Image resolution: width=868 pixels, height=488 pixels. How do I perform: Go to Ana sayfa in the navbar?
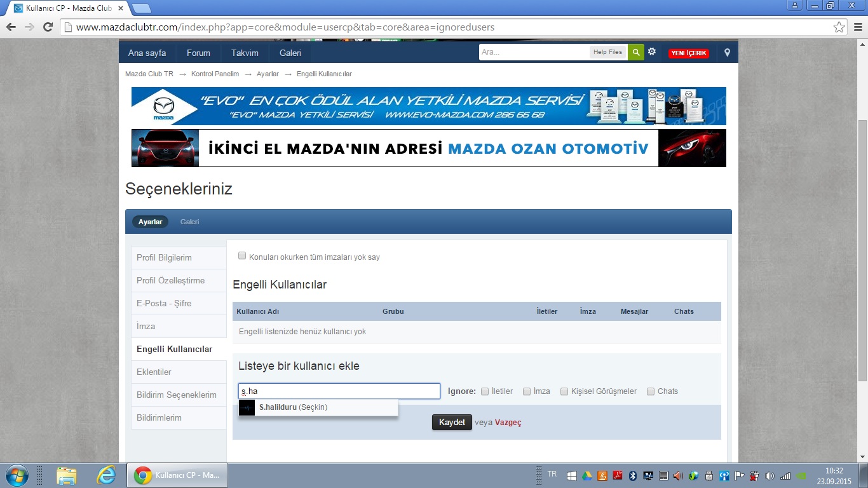click(x=147, y=53)
